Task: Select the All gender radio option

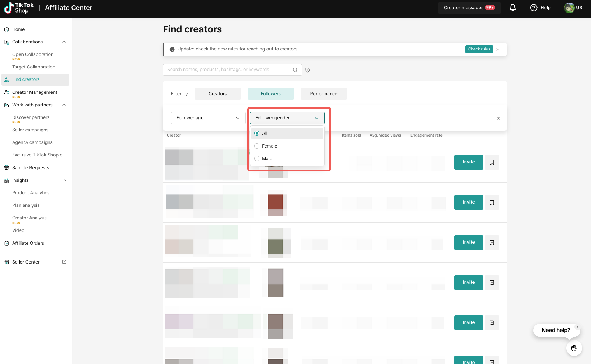Action: (257, 134)
